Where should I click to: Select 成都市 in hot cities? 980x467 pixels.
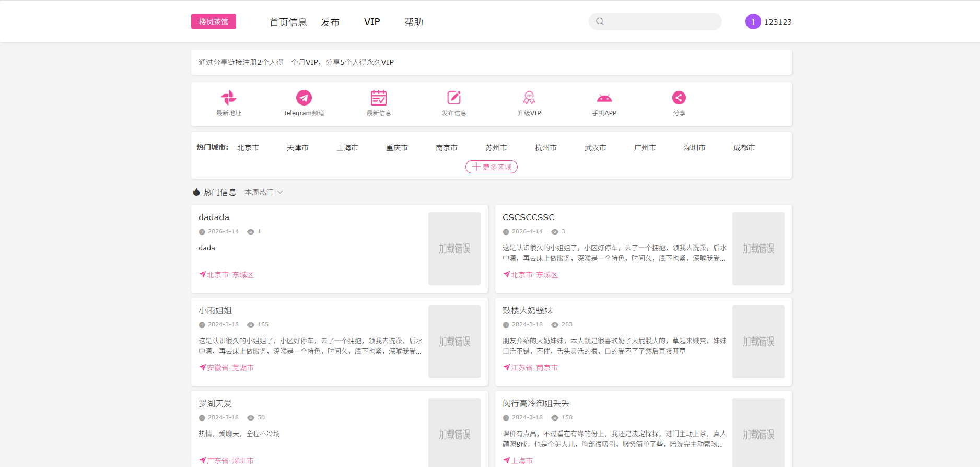744,148
